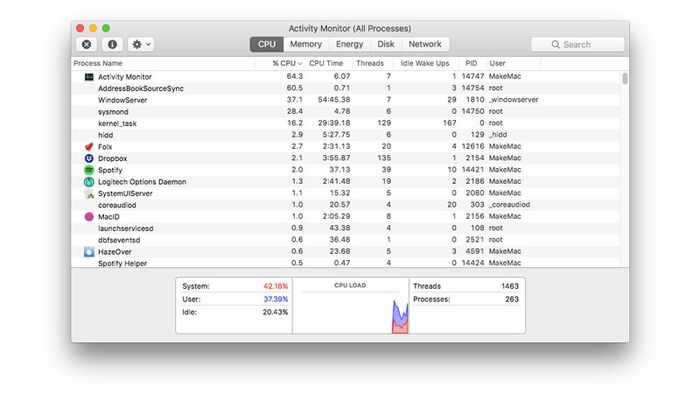
Task: Select the MacID pink icon
Action: pyautogui.click(x=89, y=217)
